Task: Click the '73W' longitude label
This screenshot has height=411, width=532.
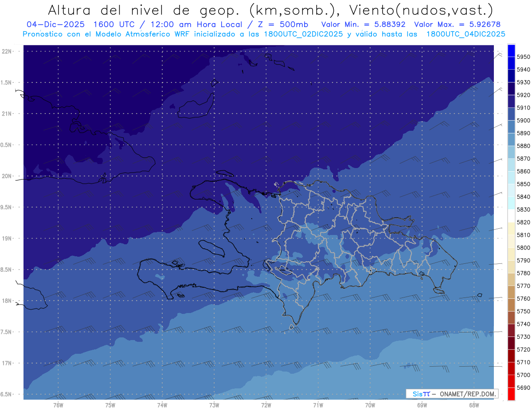Action: [x=214, y=405]
